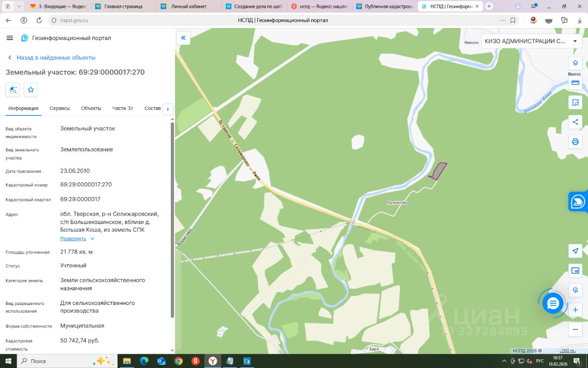Go back via 'Назад в найденные объекты'
This screenshot has width=588, height=368.
coord(51,57)
